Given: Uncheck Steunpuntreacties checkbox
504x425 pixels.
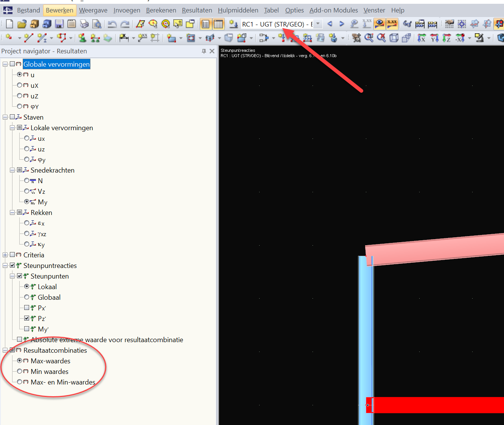Looking at the screenshot, I should point(12,265).
